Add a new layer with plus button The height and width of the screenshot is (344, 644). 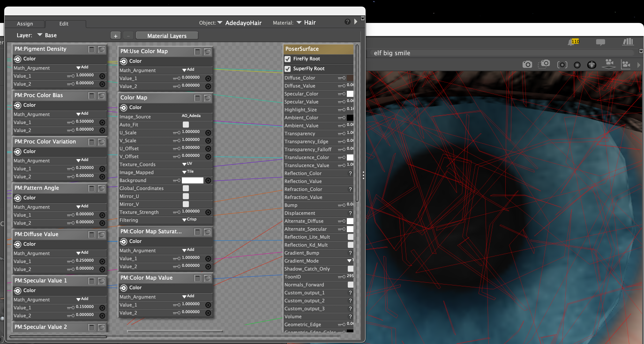tap(116, 36)
